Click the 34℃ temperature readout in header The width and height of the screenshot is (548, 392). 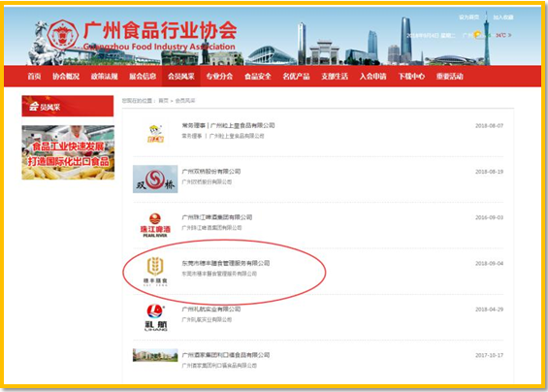coord(500,35)
